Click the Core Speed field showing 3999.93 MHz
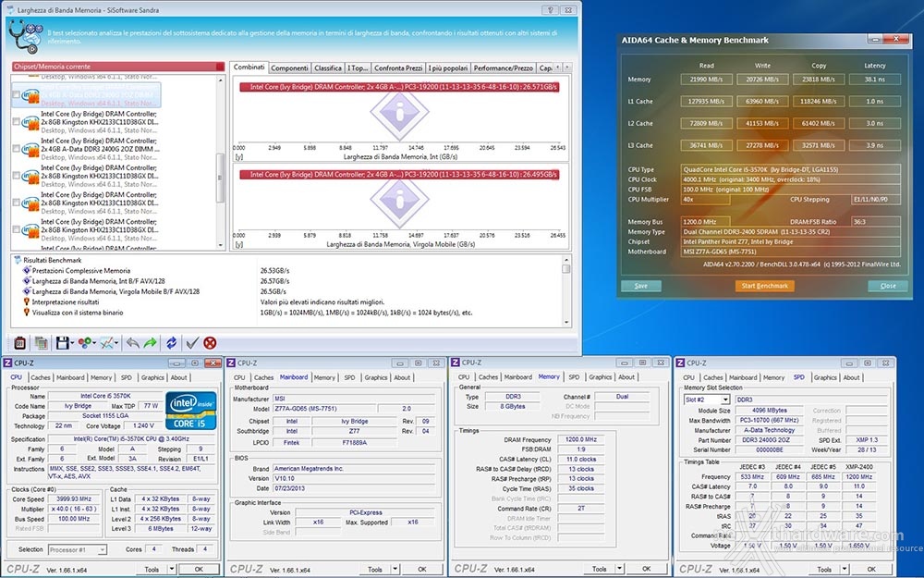 [x=74, y=499]
